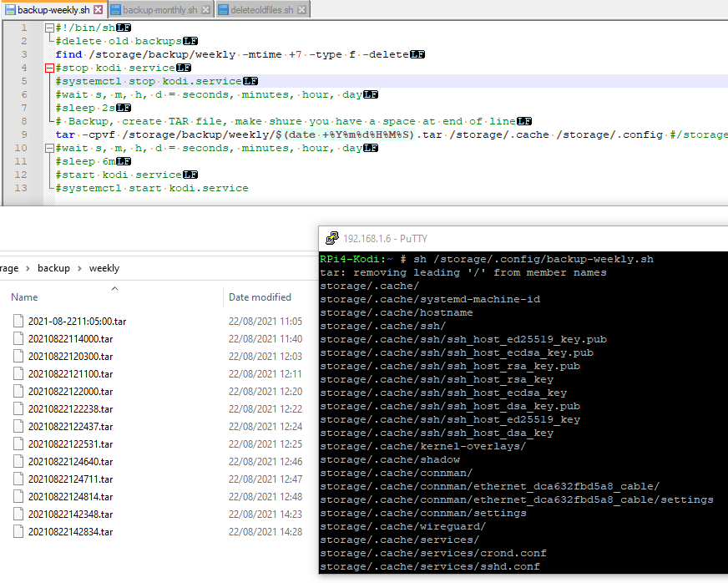728x583 pixels.
Task: Click the weekly folder breadcrumb
Action: [104, 268]
